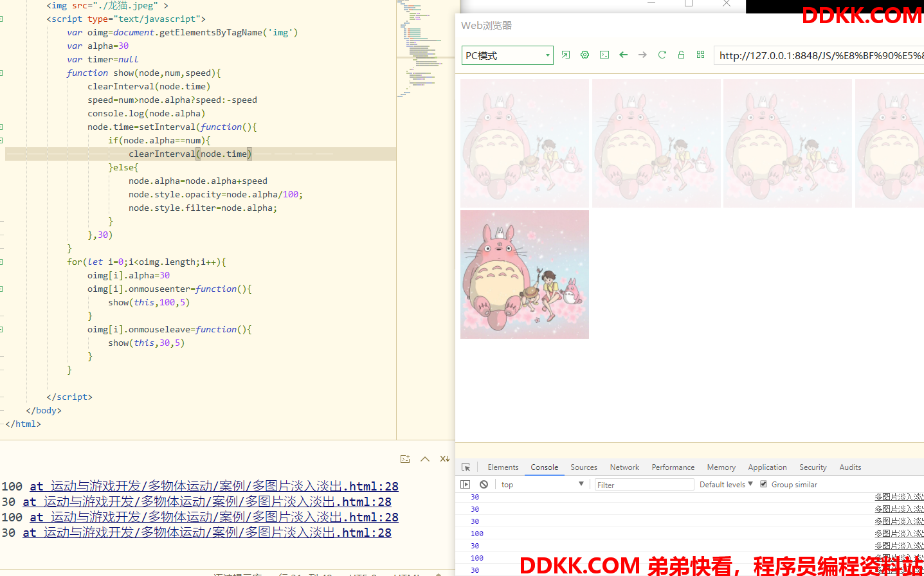
Task: Collapse the if(node.alpha==num) fold marker
Action: [1, 141]
